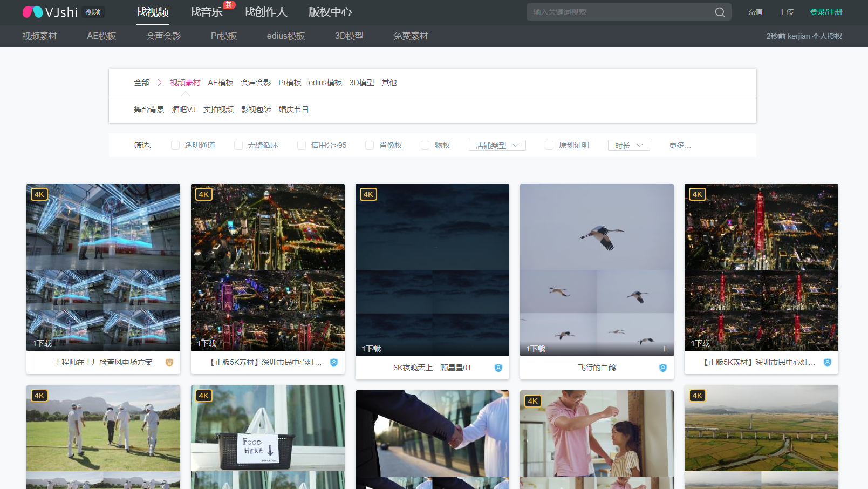Click the search magnifier icon

click(719, 11)
